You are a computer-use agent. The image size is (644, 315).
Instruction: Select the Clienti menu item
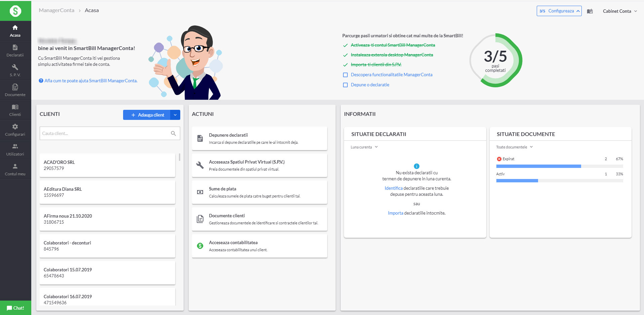click(15, 110)
